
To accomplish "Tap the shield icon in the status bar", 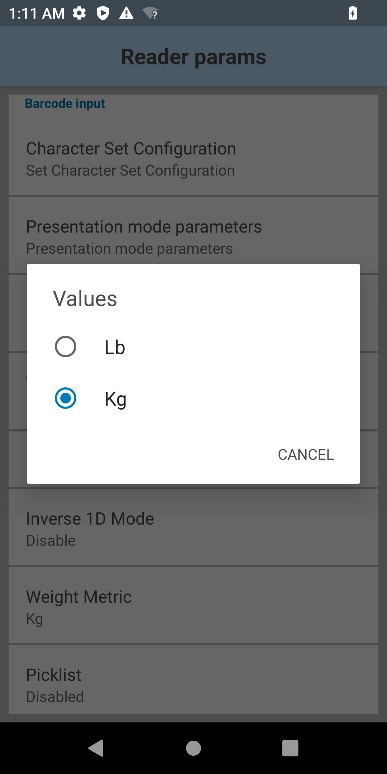I will (x=103, y=13).
